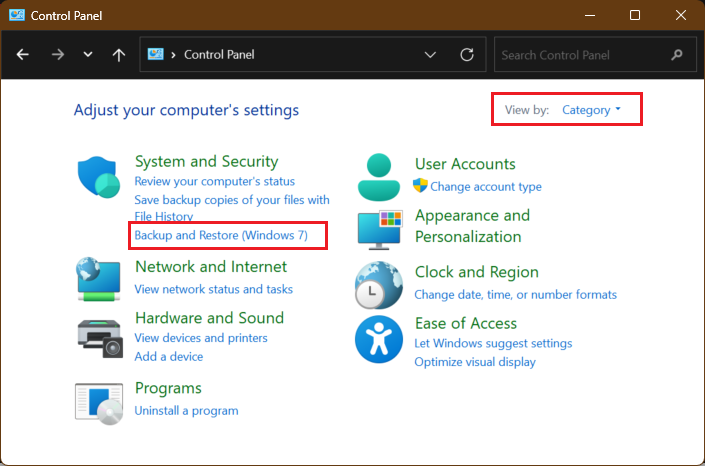Refresh the Control Panel view

point(467,55)
